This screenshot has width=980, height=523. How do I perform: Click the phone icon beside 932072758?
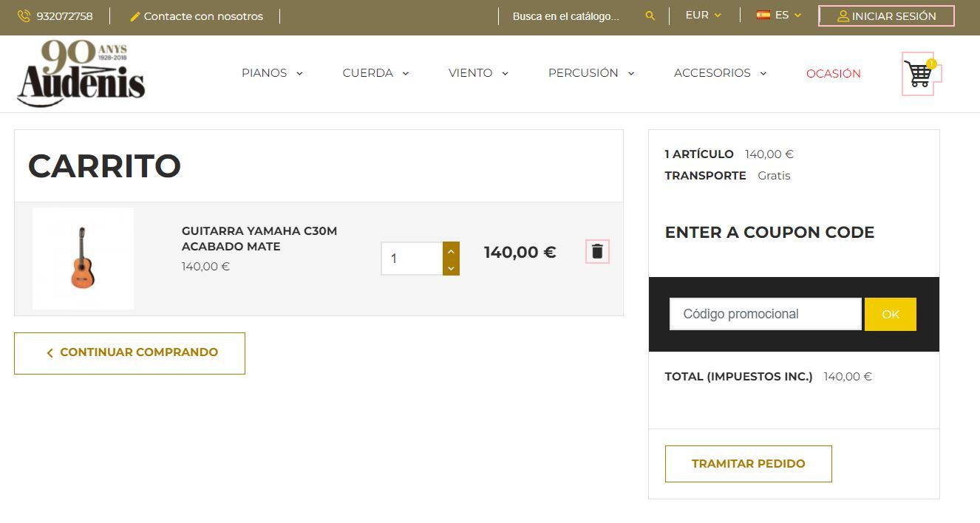click(24, 16)
